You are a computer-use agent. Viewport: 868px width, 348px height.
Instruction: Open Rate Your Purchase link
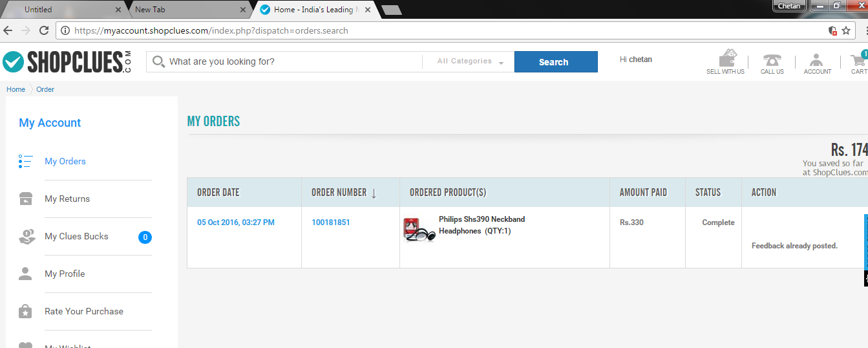[x=84, y=311]
